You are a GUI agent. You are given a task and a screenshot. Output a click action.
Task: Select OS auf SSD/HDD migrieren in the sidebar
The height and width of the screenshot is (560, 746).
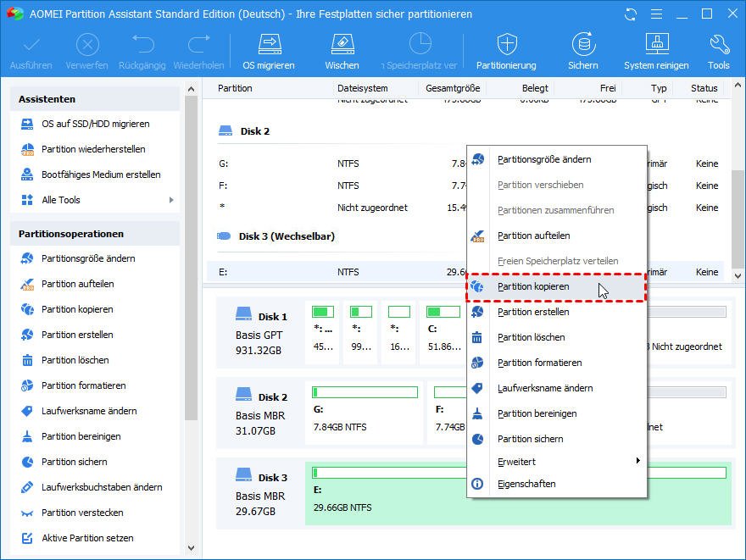click(95, 124)
